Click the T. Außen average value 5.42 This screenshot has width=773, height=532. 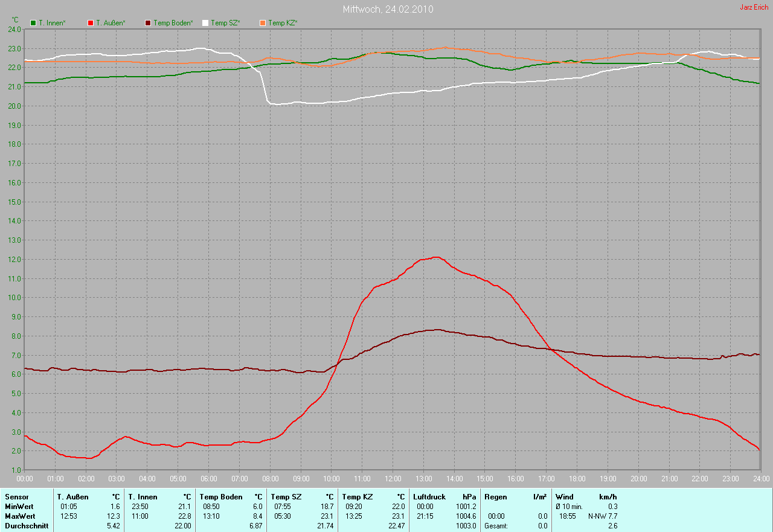[x=115, y=526]
